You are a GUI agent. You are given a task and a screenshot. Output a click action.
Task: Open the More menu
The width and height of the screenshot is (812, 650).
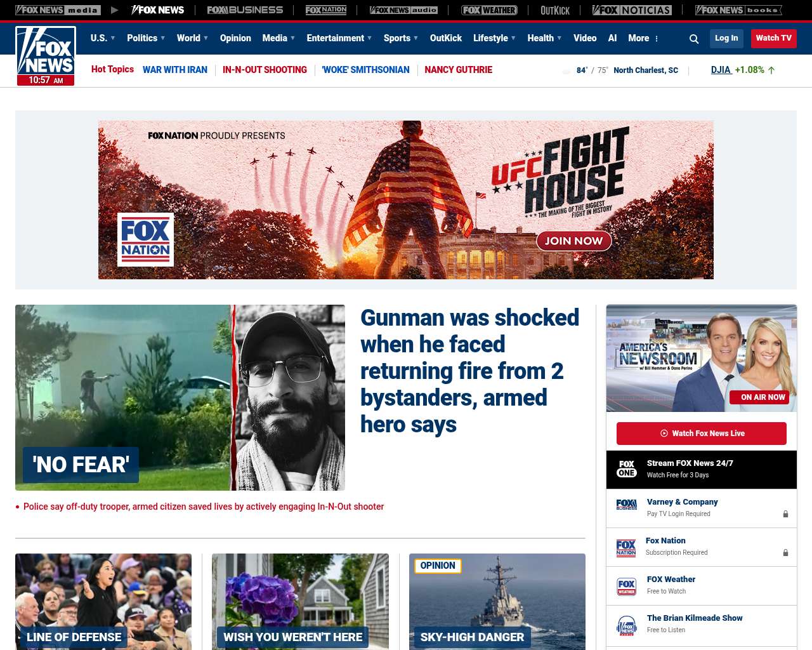click(x=643, y=38)
